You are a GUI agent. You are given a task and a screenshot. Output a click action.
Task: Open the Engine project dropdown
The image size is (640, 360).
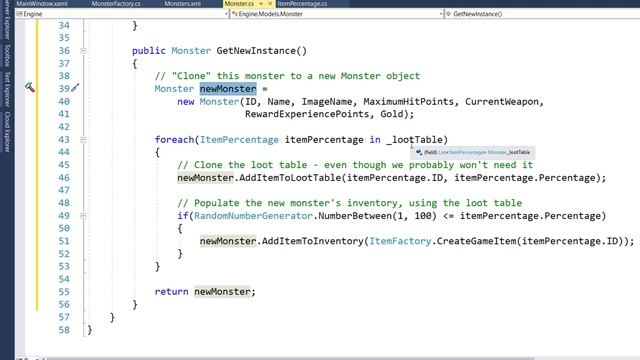coord(122,14)
